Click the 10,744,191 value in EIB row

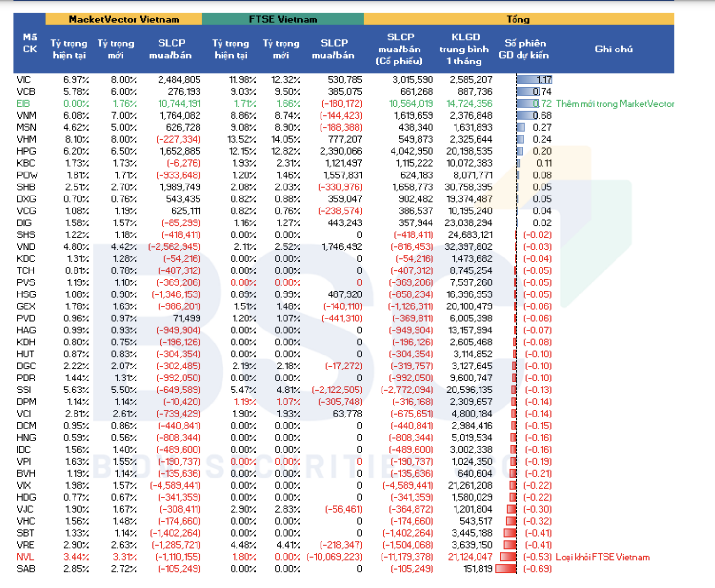pyautogui.click(x=179, y=104)
